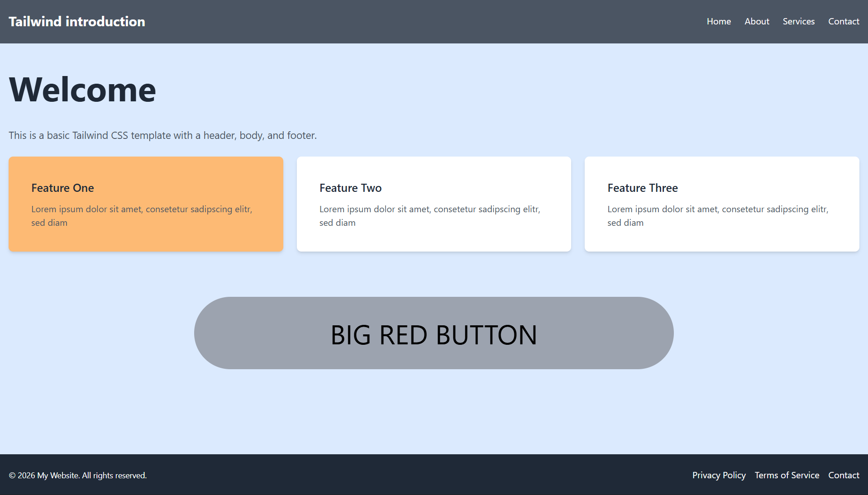
Task: Click the lorem ipsum text under Feature One
Action: tap(141, 216)
